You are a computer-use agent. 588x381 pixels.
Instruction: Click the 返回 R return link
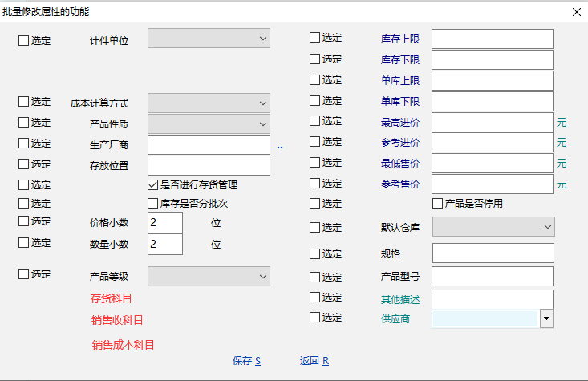point(314,361)
